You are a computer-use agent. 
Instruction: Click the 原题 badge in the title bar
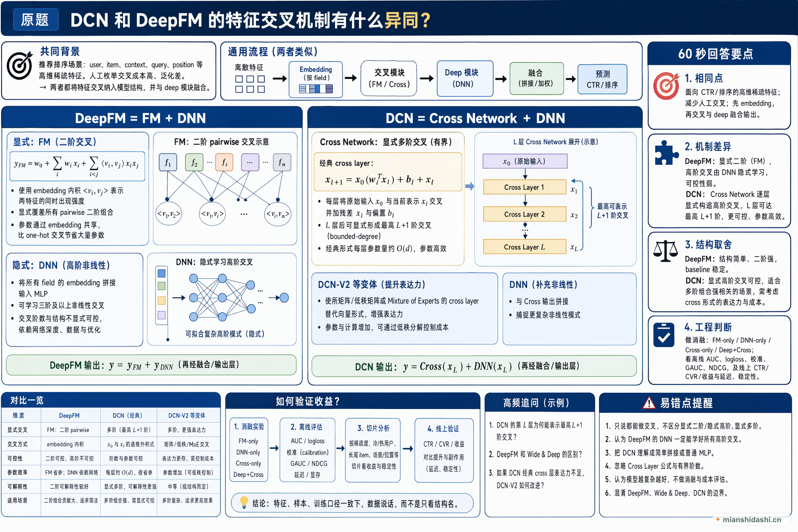pos(35,20)
